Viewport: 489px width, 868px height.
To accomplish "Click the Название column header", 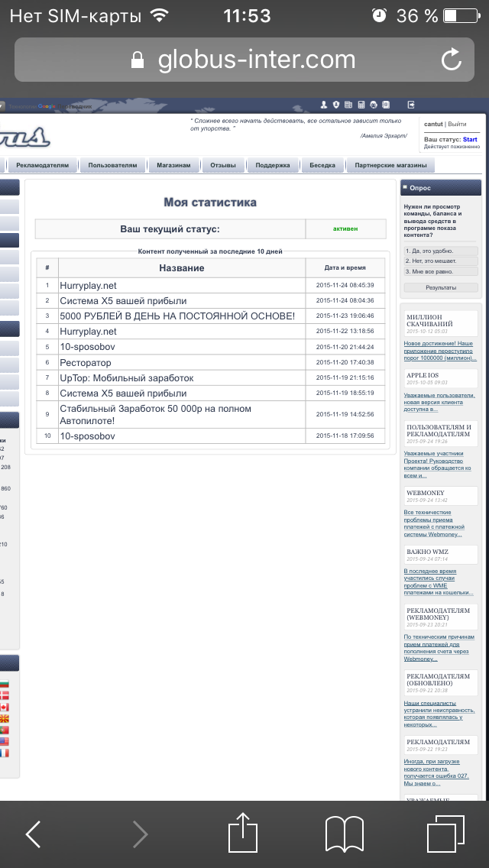I will (182, 268).
